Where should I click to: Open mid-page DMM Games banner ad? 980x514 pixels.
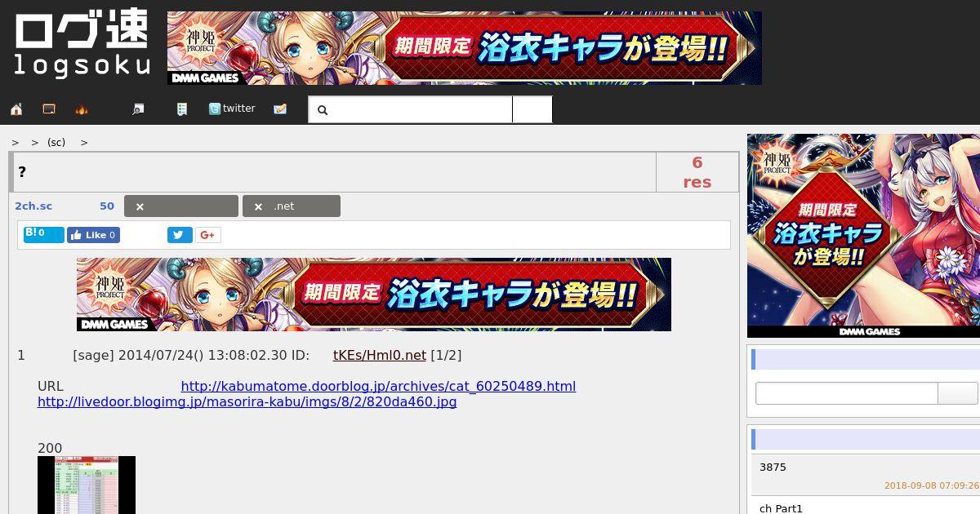click(x=374, y=295)
